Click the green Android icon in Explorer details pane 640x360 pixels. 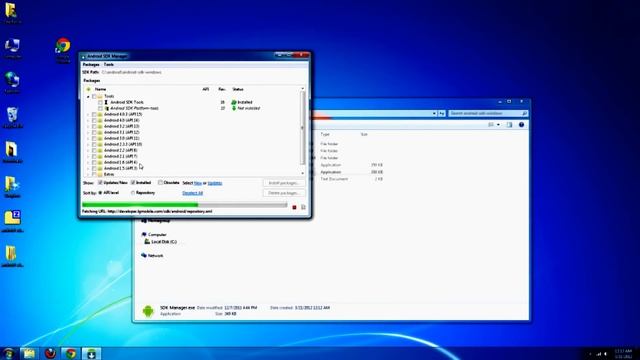point(148,311)
